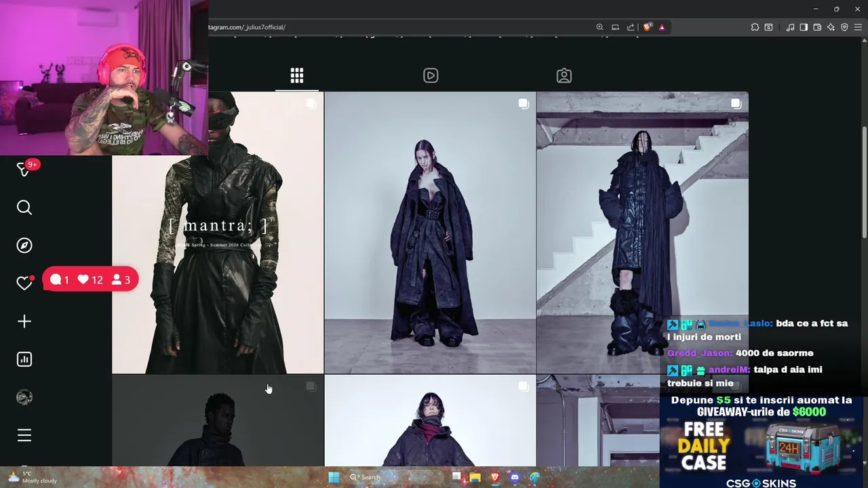Screen dimensions: 868x488
Task: Click the 12 likes count in the notification bubble
Action: (90, 279)
